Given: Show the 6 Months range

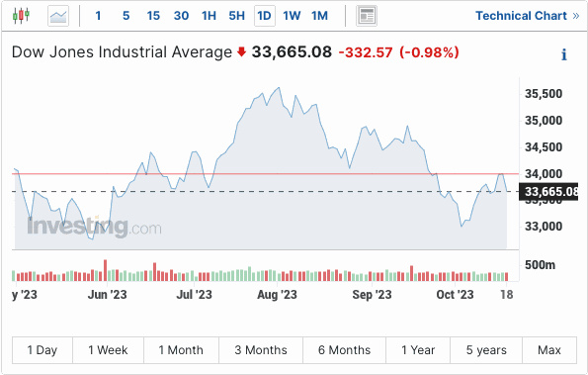Looking at the screenshot, I should click(x=344, y=350).
